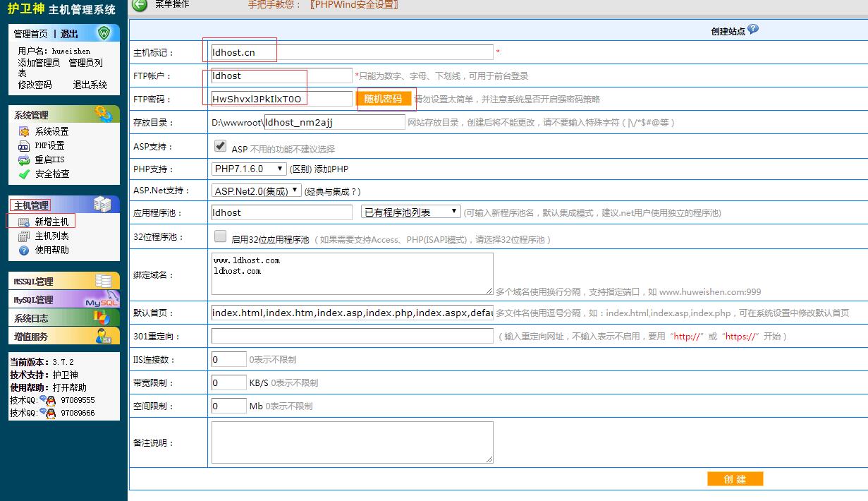Click the 空间限制 Mb input box

tap(228, 406)
